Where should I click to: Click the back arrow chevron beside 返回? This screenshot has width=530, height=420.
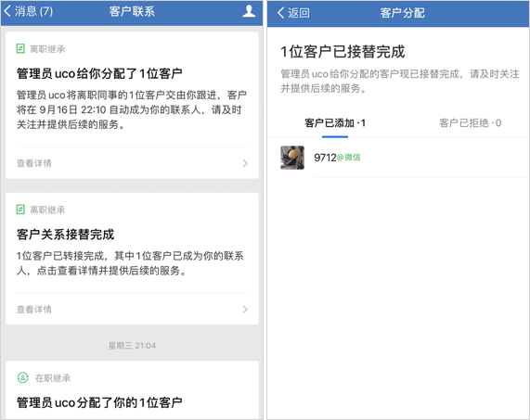(x=280, y=13)
